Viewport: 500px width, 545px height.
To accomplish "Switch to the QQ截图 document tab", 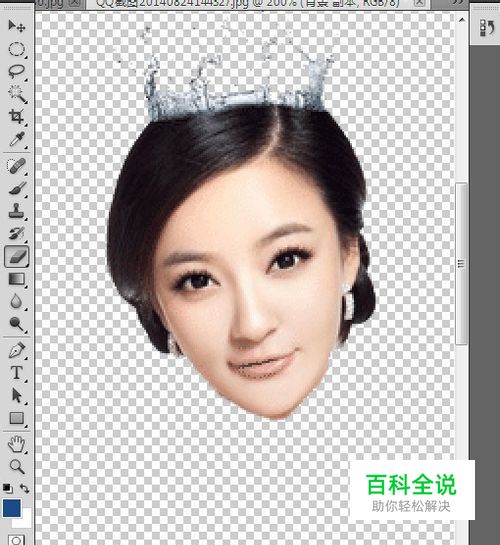I will tap(247, 4).
